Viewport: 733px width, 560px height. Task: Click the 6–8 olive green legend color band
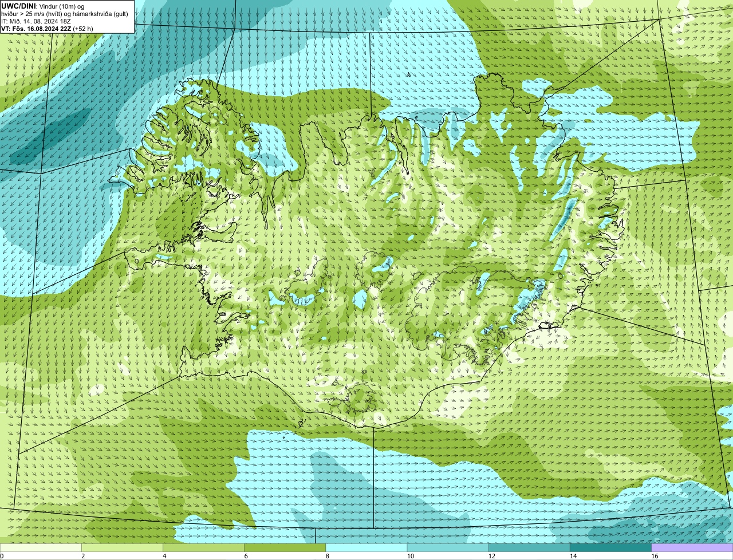[285, 547]
